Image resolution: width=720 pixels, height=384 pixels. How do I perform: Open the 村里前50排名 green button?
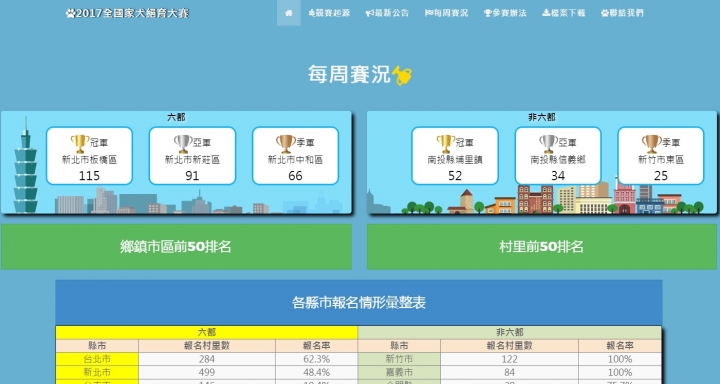point(541,247)
